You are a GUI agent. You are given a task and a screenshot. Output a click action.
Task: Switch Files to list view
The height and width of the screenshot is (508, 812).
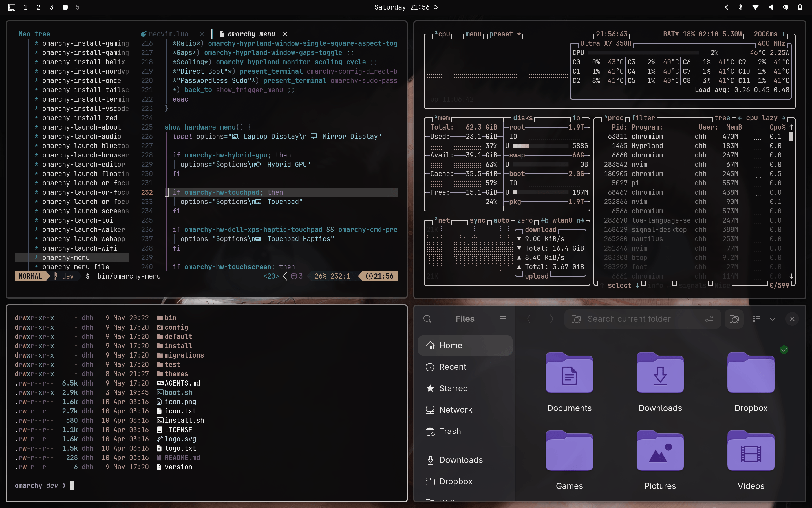click(756, 319)
